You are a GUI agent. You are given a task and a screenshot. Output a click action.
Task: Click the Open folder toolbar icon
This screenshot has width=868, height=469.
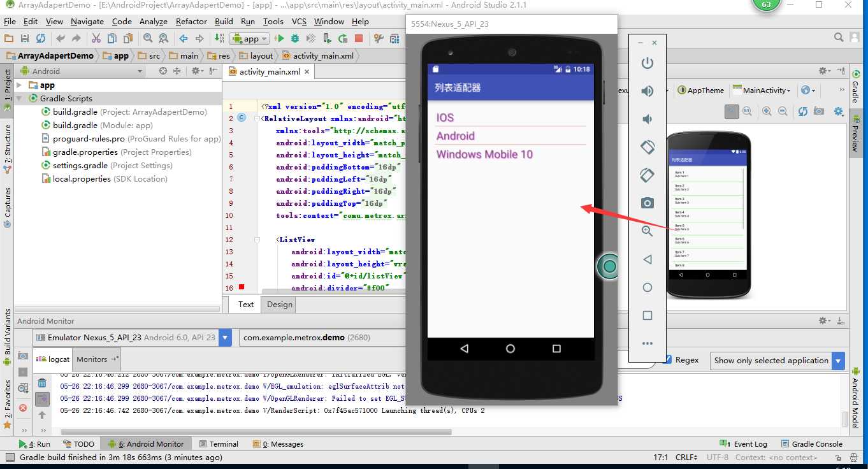pos(9,38)
